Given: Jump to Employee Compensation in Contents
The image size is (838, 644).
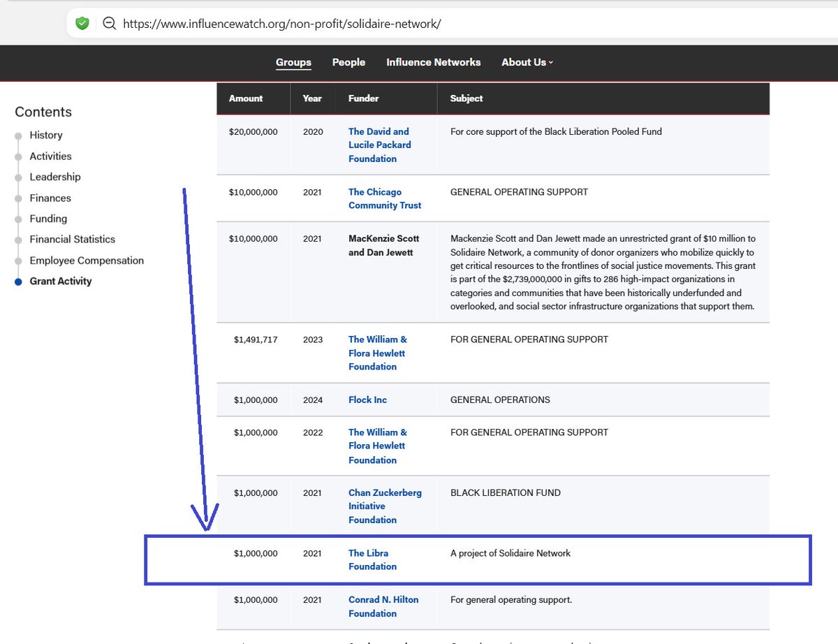Looking at the screenshot, I should click(87, 260).
